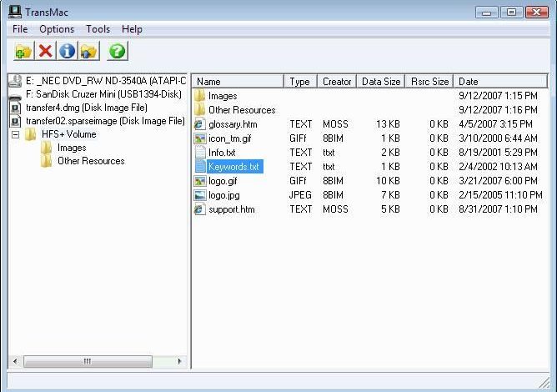557x392 pixels.
Task: Sort by the Date column header
Action: coord(500,82)
